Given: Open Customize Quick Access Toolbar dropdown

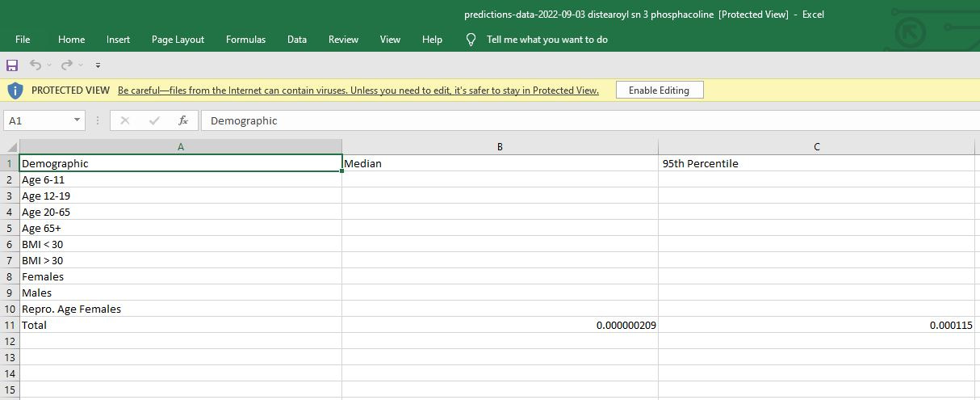Looking at the screenshot, I should [x=98, y=65].
